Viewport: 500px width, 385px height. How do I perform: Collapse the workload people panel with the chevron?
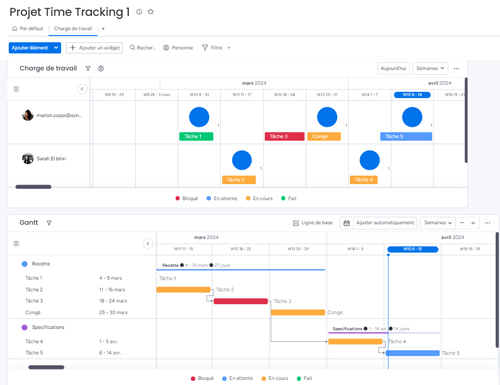pos(82,89)
